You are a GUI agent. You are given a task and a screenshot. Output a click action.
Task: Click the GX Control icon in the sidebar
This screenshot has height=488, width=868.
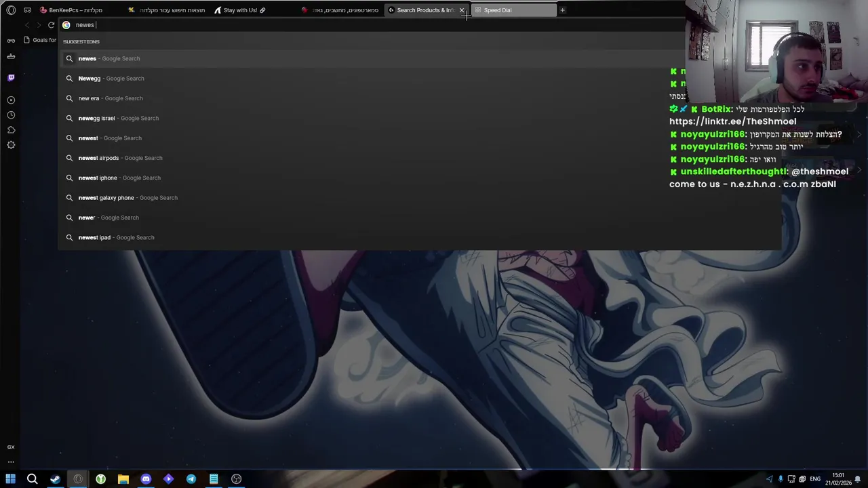point(11,447)
